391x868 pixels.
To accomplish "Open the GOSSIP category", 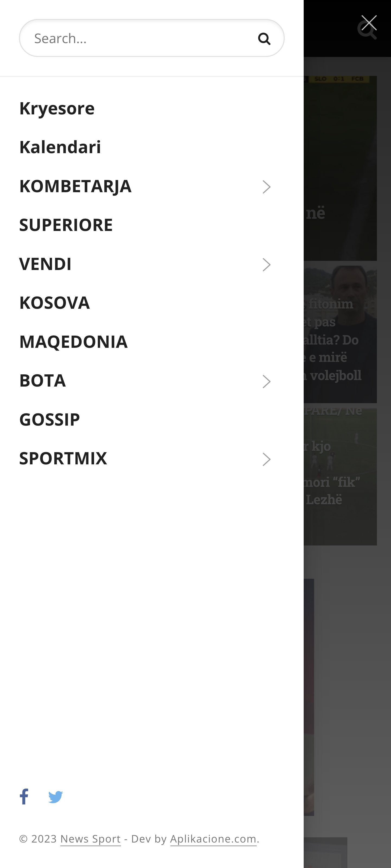I will click(x=50, y=420).
